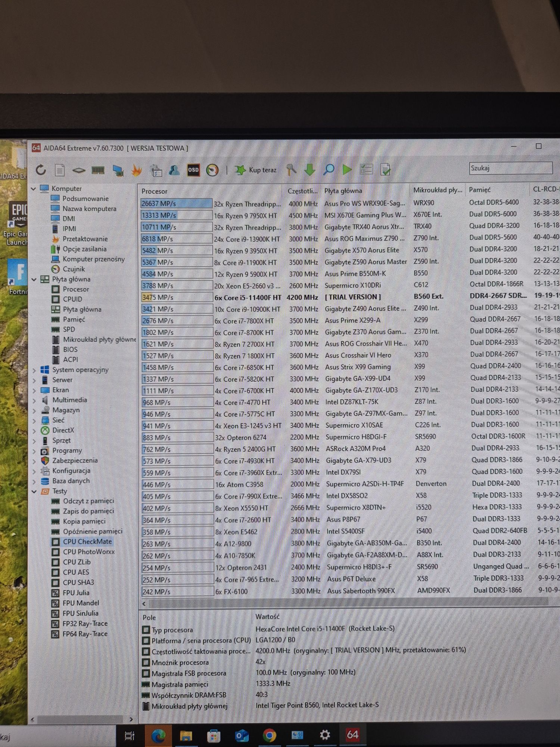Select CPU PhotoWorxx benchmark
This screenshot has height=747, width=560.
pyautogui.click(x=88, y=552)
